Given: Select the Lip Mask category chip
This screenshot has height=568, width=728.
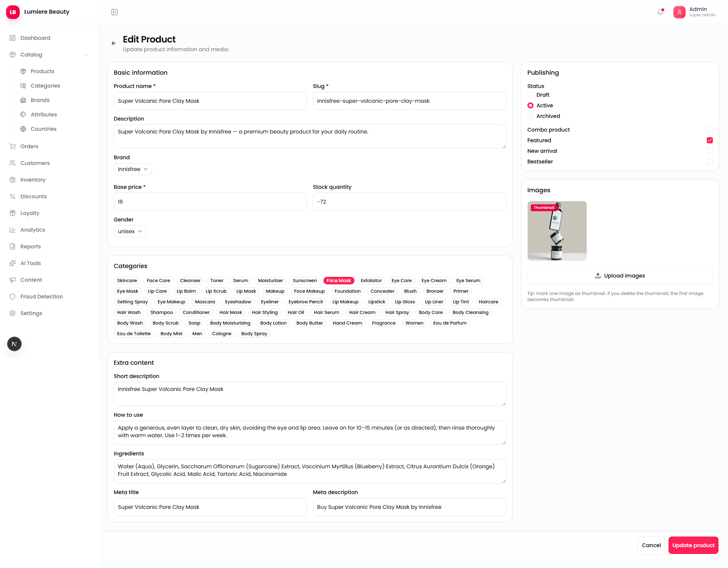Looking at the screenshot, I should 246,291.
